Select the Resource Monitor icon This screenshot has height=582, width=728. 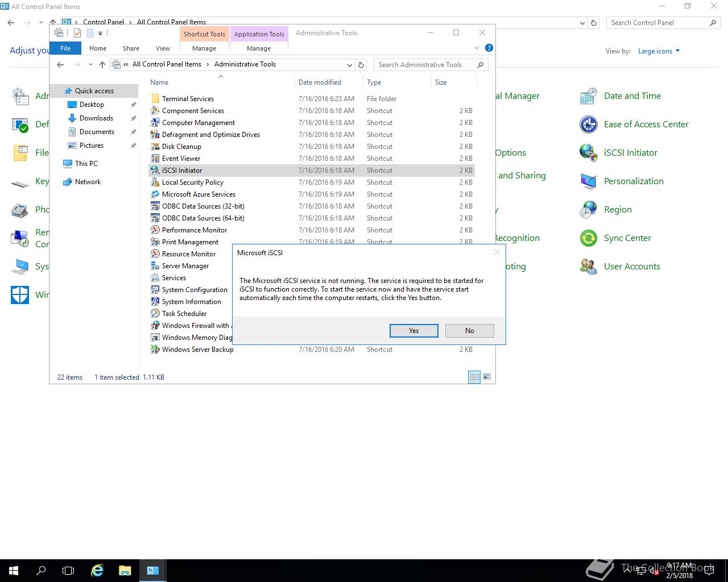click(155, 254)
